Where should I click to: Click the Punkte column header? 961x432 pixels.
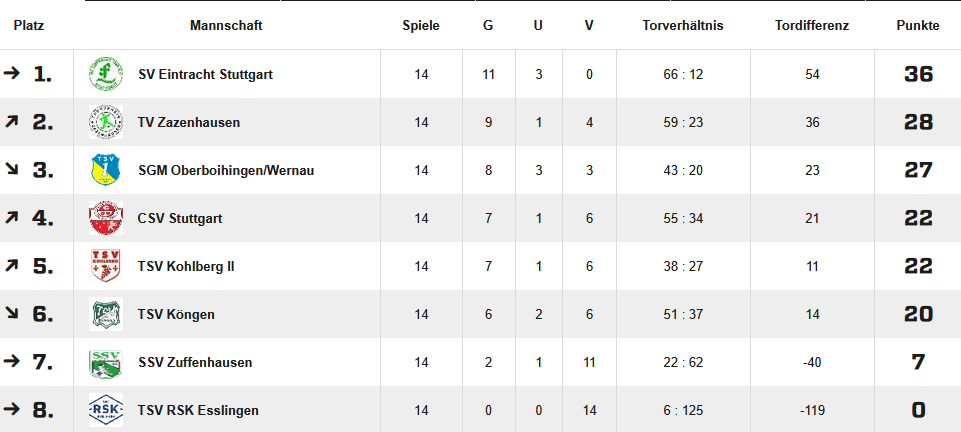(918, 26)
